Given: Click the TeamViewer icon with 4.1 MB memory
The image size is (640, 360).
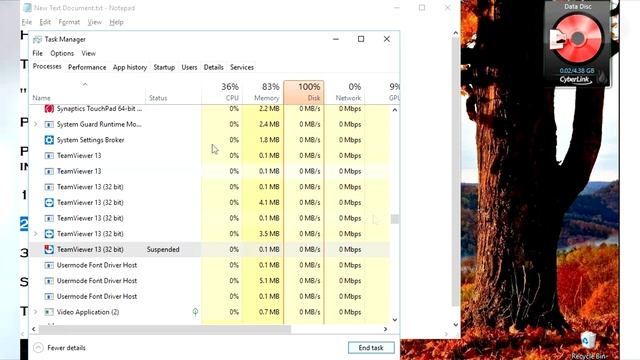Looking at the screenshot, I should pos(49,202).
